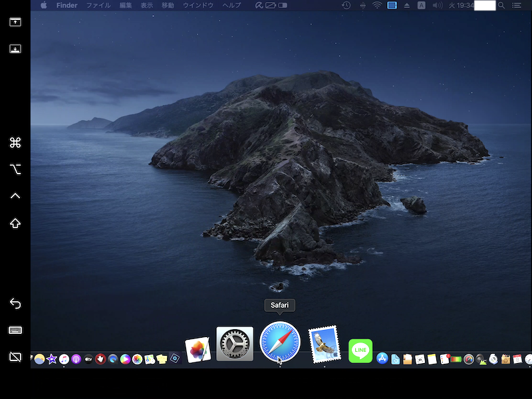Open Calendar app in Dock
Image resolution: width=532 pixels, height=399 pixels.
(x=517, y=359)
